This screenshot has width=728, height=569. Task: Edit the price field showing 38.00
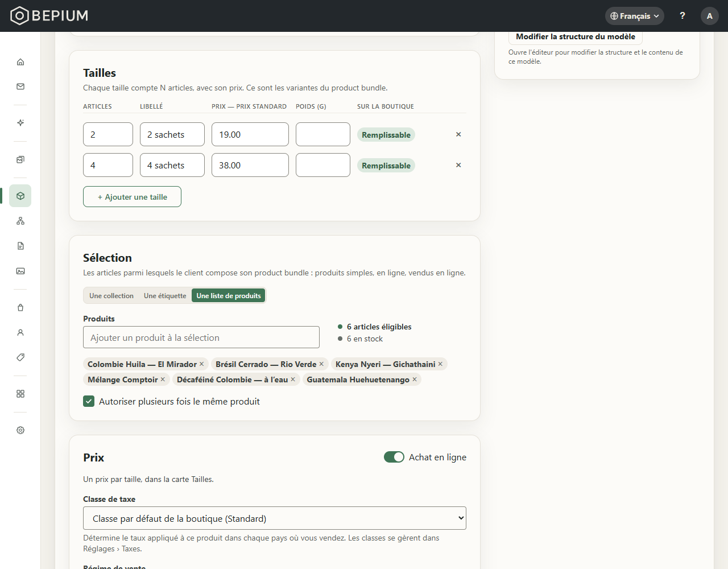[x=250, y=165]
